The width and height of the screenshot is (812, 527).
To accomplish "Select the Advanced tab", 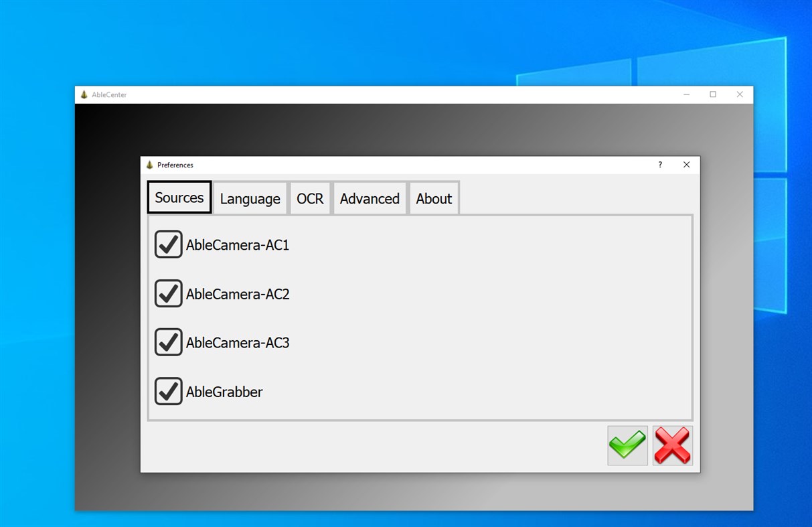I will (x=370, y=198).
